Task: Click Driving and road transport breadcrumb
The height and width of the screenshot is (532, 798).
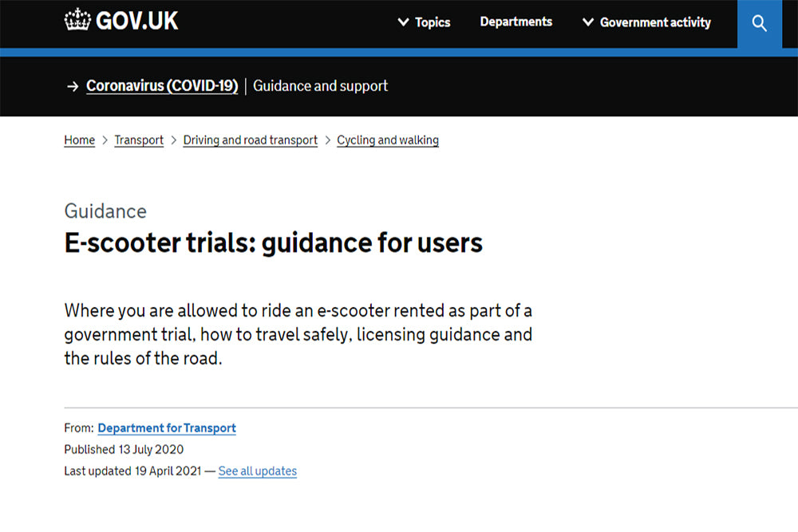Action: (250, 140)
